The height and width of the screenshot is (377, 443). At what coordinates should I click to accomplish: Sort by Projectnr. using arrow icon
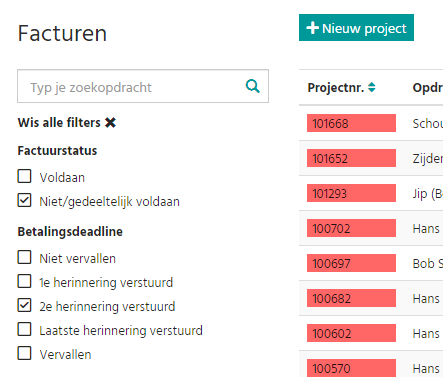pyautogui.click(x=372, y=87)
